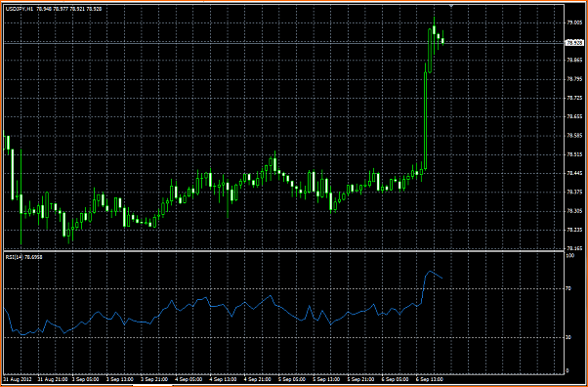
Task: Click the RSI 30 level label
Action: tap(568, 337)
